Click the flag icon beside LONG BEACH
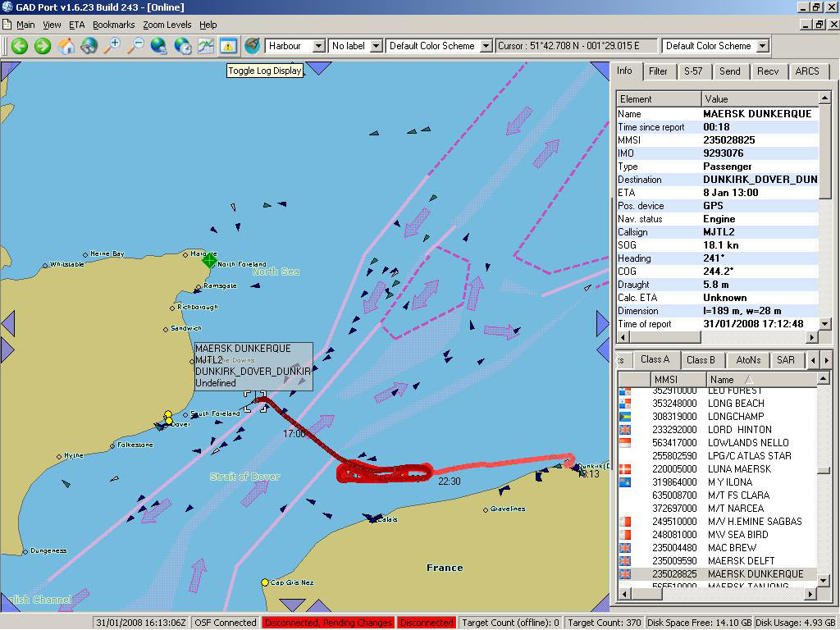The width and height of the screenshot is (840, 630). tap(624, 404)
